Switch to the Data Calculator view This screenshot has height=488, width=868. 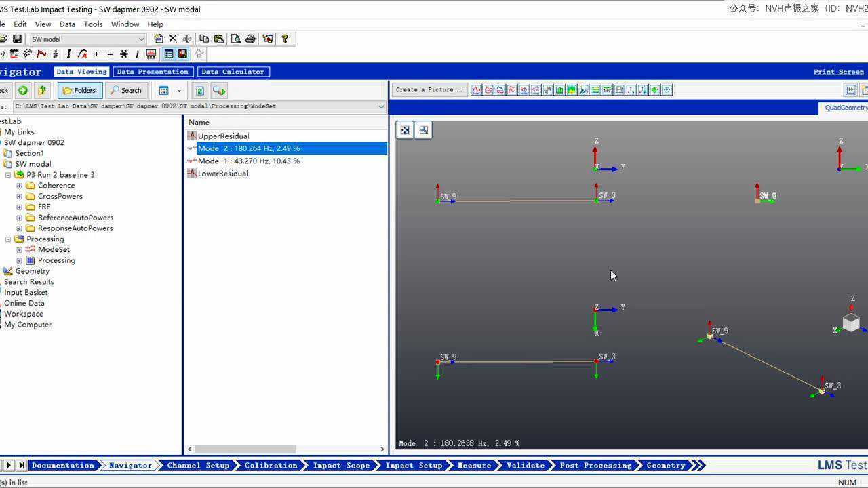pyautogui.click(x=233, y=72)
